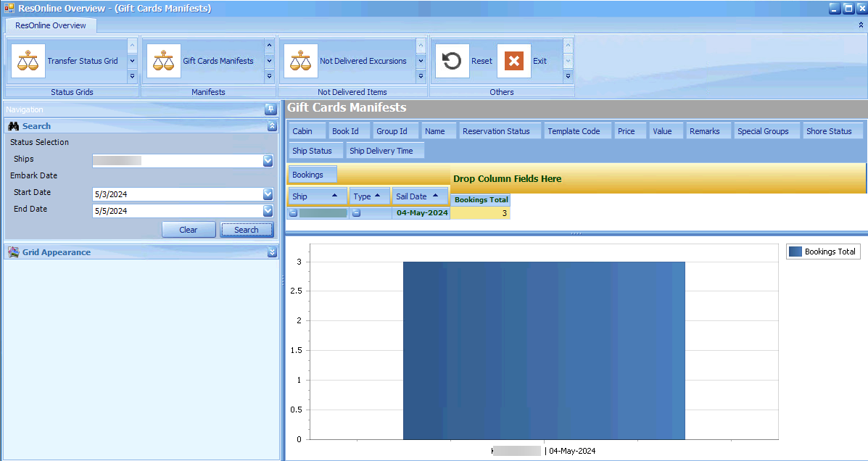Select the Shore Status field button
The height and width of the screenshot is (461, 868).
coord(832,131)
